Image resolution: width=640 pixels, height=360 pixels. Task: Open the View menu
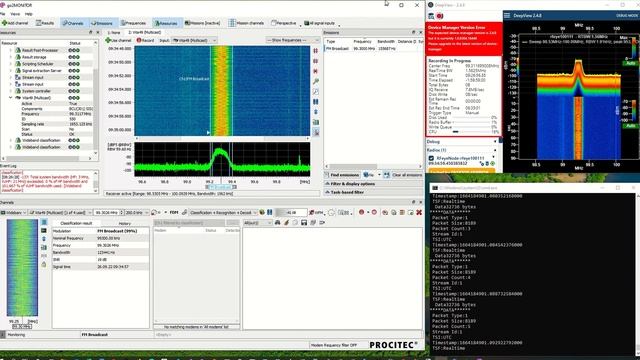pos(15,14)
